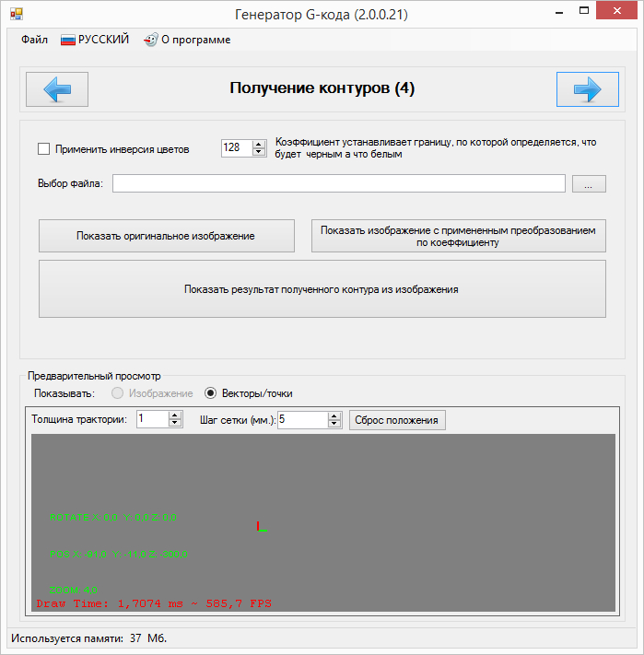Show image with applied coefficient transformation
Screen dimensions: 644x655
click(459, 236)
